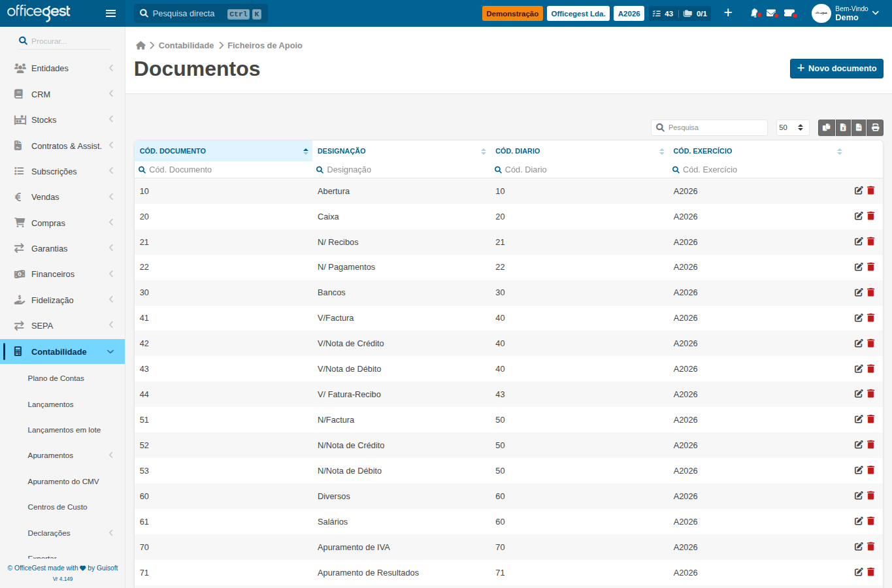
Task: Focus the Pesquisa directa search box
Action: [x=201, y=14]
